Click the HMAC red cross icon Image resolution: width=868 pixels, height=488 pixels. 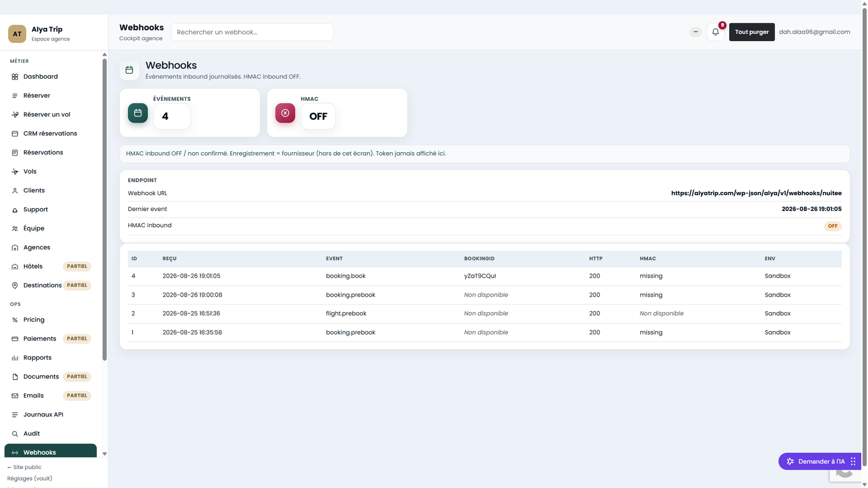tap(285, 113)
